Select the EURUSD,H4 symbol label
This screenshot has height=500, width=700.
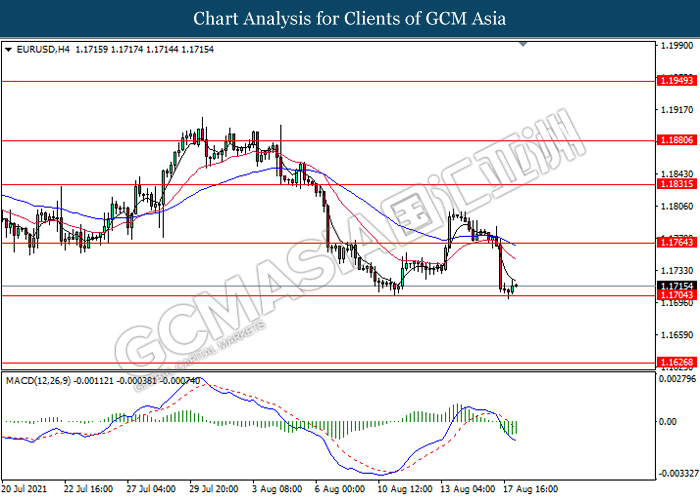tap(43, 50)
